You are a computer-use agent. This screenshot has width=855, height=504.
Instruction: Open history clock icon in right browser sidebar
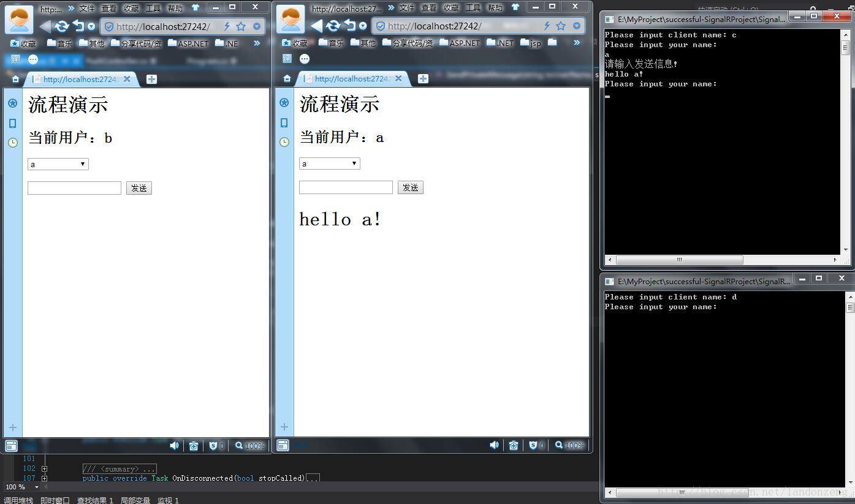[x=284, y=142]
